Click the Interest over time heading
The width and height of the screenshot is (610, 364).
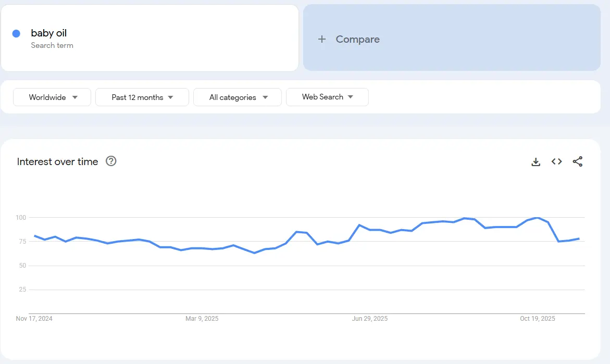pos(57,162)
